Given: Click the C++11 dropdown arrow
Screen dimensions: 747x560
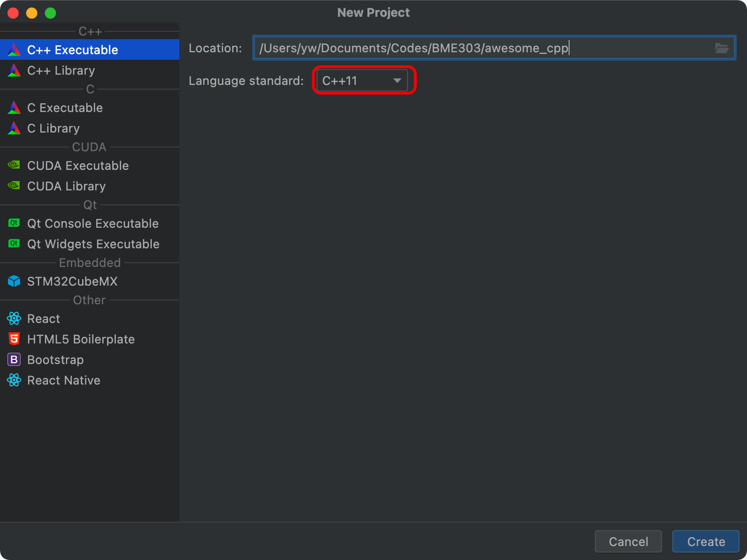Looking at the screenshot, I should [x=396, y=80].
